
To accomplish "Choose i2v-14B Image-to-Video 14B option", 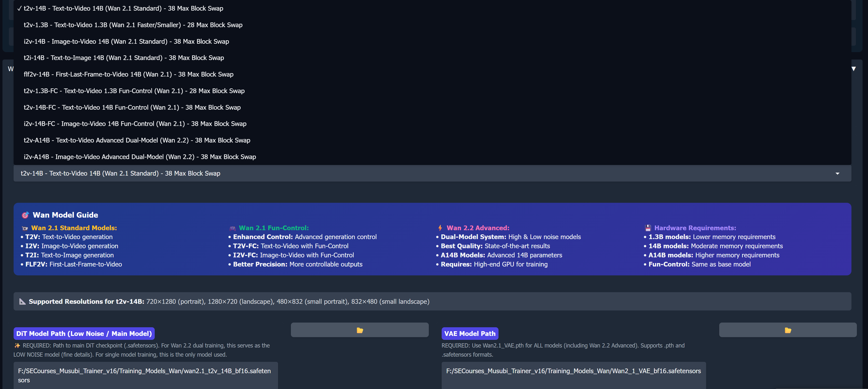I will (x=432, y=41).
